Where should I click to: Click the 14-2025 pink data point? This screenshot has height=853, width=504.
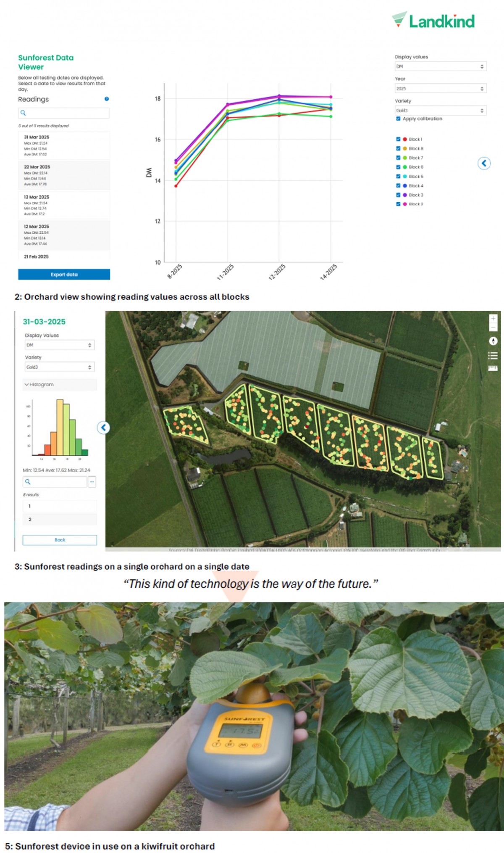tap(331, 97)
